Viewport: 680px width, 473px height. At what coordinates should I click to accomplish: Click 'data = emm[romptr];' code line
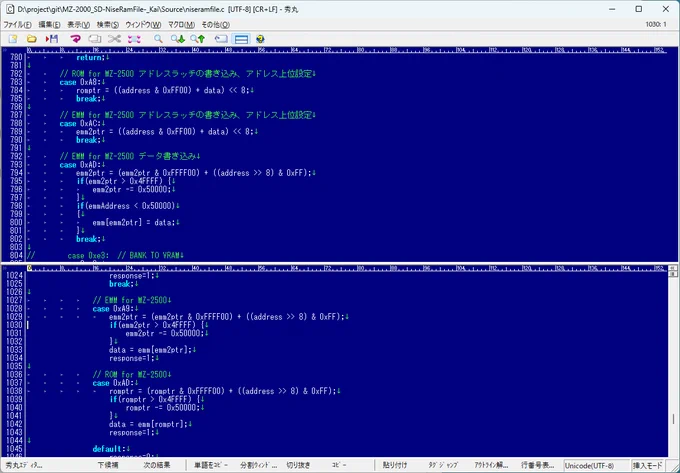click(x=150, y=424)
